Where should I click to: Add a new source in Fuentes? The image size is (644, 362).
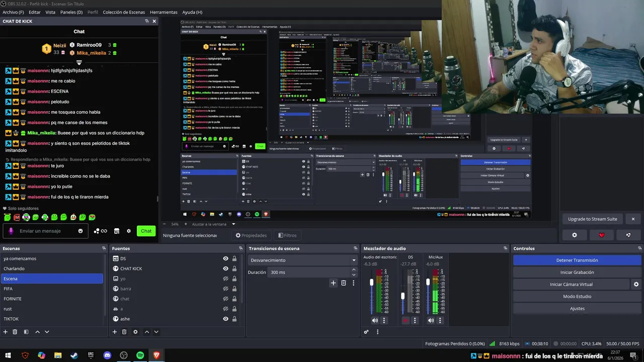coord(115,332)
